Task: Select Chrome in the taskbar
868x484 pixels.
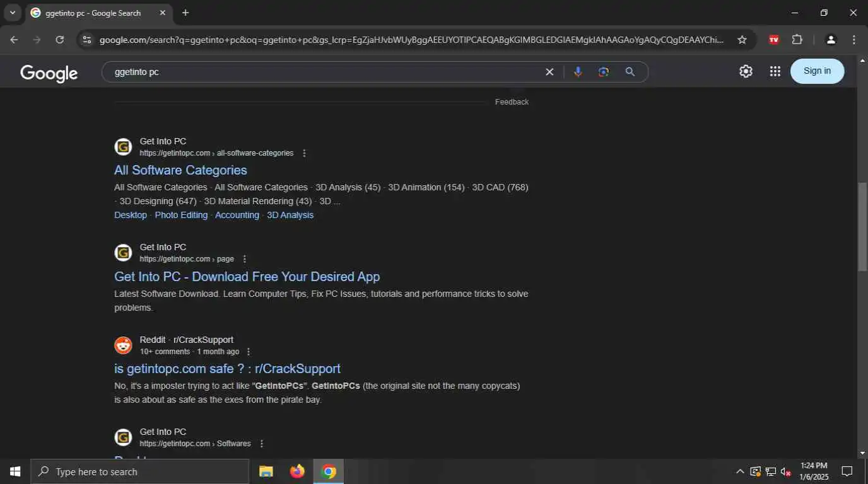Action: tap(329, 471)
